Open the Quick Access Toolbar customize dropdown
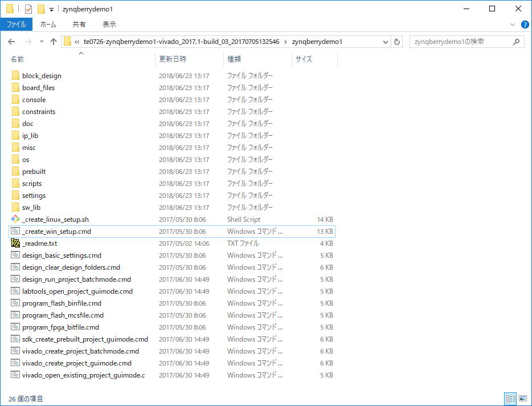 click(51, 9)
